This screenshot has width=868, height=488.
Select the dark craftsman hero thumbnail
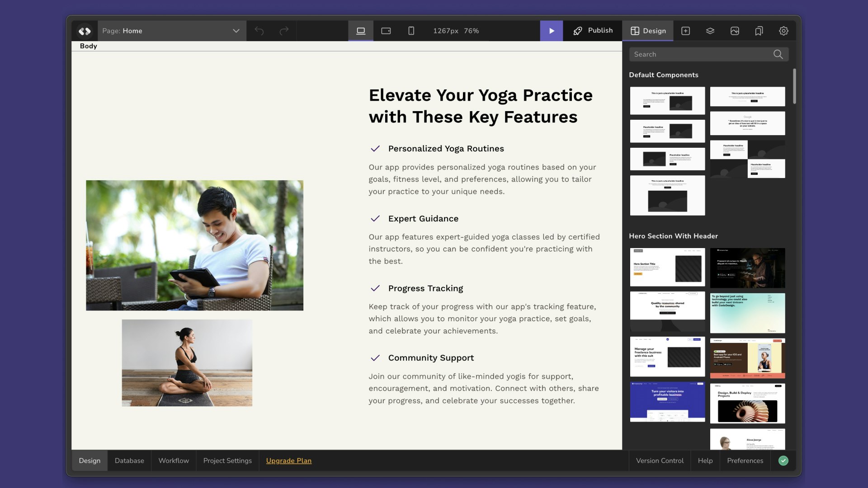(x=747, y=268)
